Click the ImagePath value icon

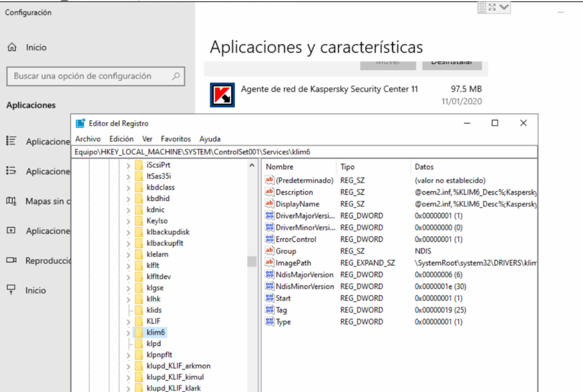coord(269,262)
